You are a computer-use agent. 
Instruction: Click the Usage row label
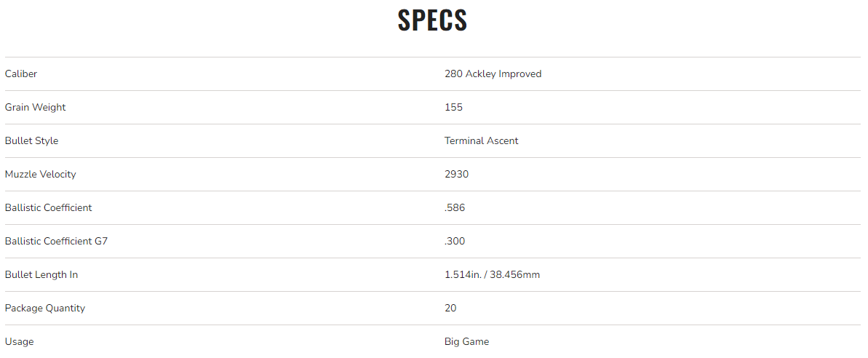(19, 341)
